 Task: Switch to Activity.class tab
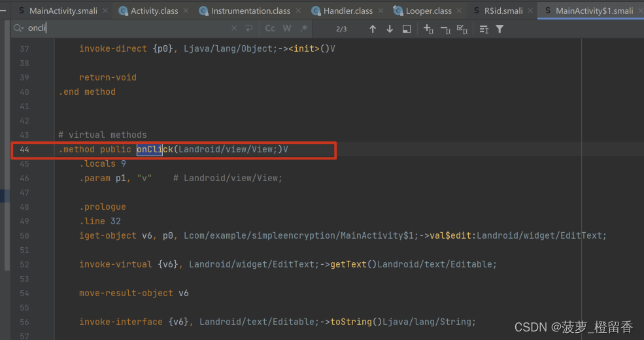tap(154, 10)
